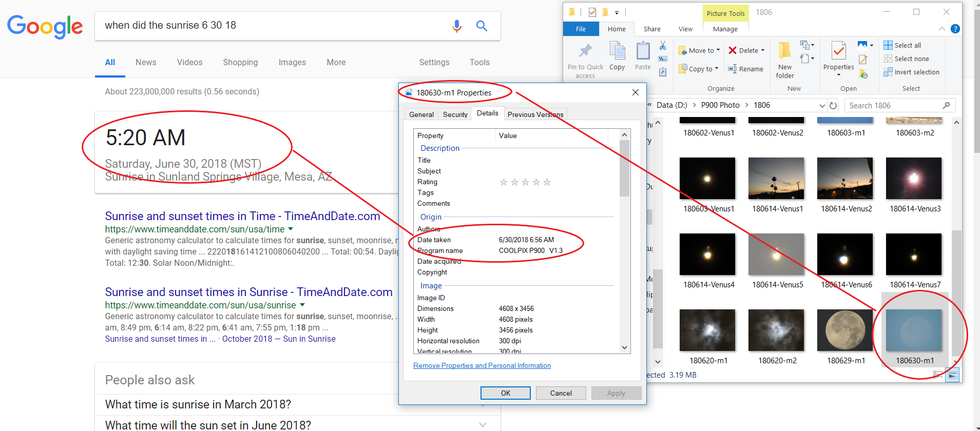980x431 pixels.
Task: Create a New folder from the ribbon
Action: [784, 60]
